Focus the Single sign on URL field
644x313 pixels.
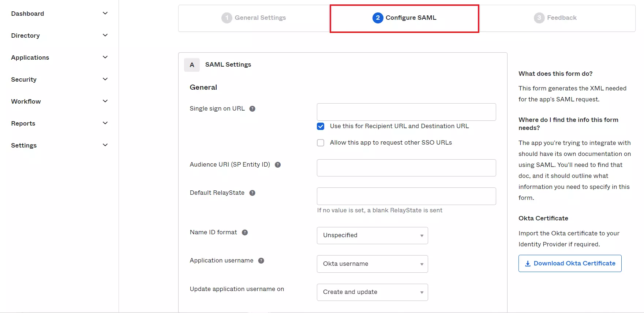tap(406, 112)
